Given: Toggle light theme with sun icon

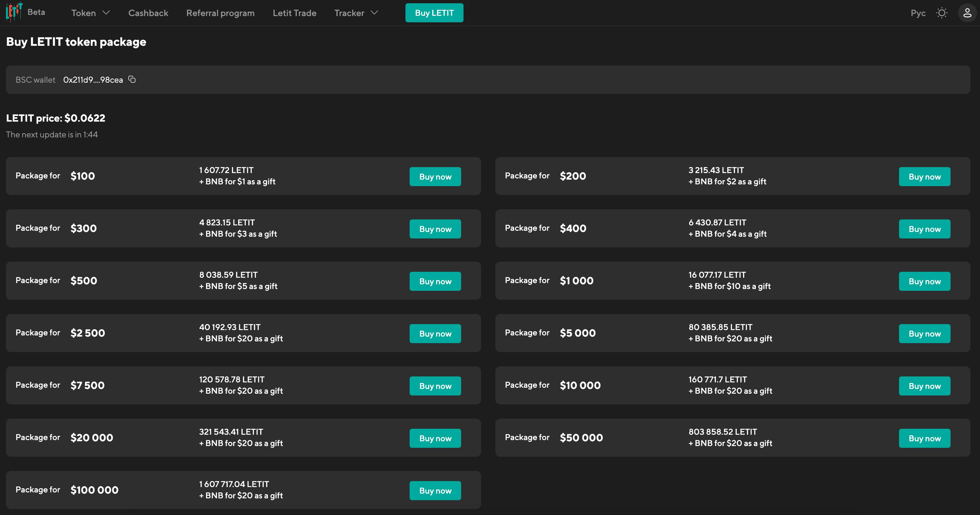Looking at the screenshot, I should coord(942,13).
